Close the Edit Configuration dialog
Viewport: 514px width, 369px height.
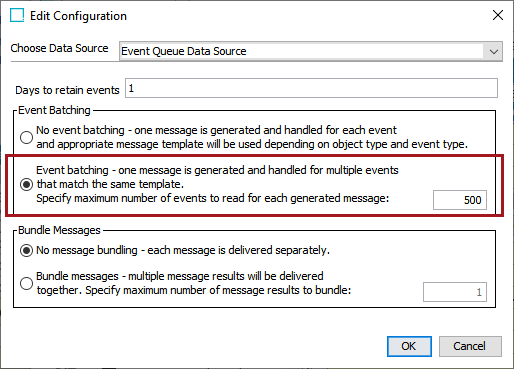point(498,15)
